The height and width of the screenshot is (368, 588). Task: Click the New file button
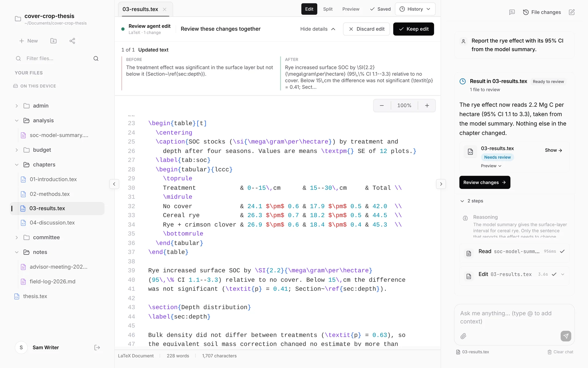28,41
